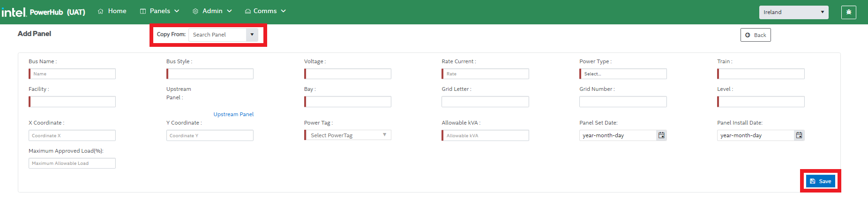Click the Home house icon
This screenshot has width=868, height=200.
pos(100,11)
